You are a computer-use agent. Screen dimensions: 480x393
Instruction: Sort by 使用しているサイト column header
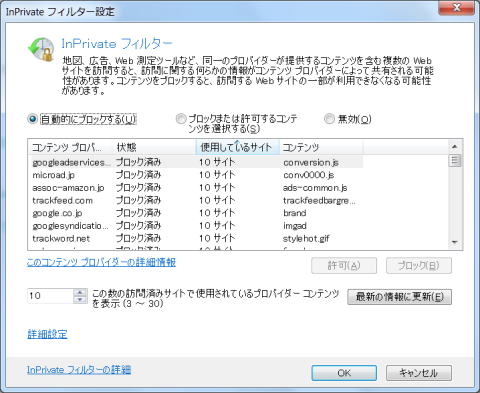[x=237, y=147]
